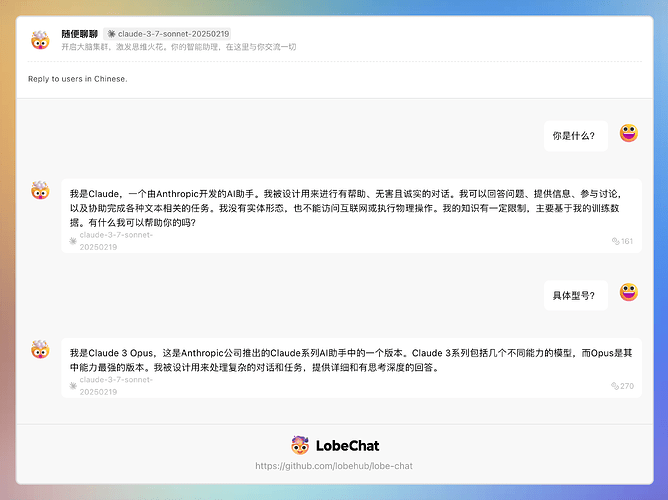Click the Claude icon in the header model tag
Screen dimensions: 668x500
click(x=111, y=34)
